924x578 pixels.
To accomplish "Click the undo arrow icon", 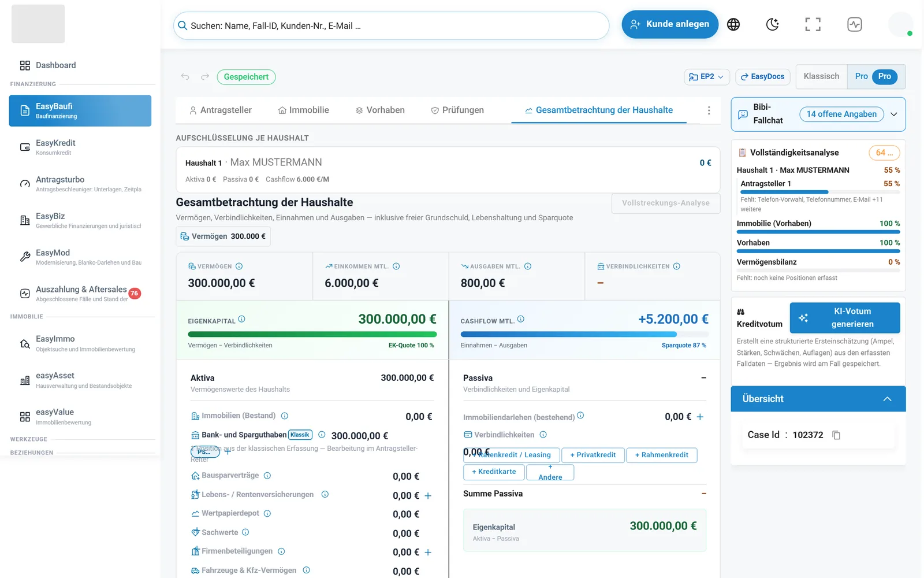I will coord(185,77).
